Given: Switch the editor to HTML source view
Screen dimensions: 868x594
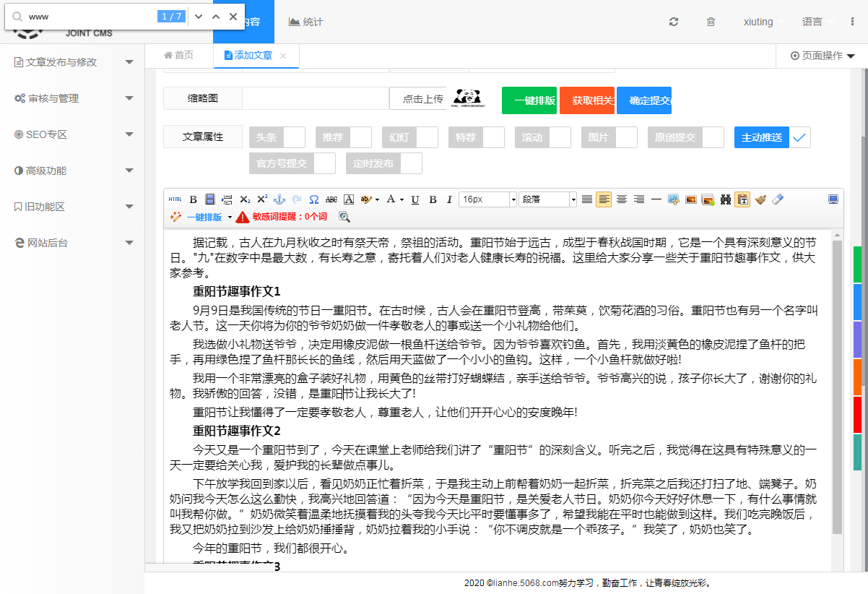Looking at the screenshot, I should point(175,199).
